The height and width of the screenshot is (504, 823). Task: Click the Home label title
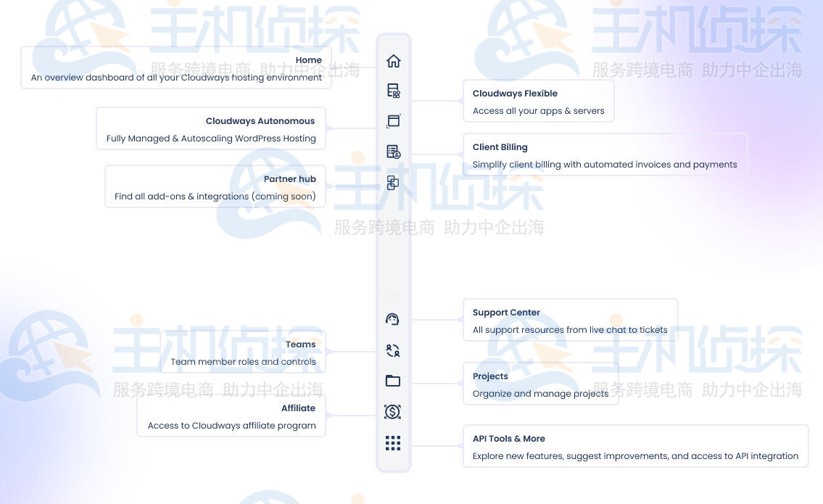pyautogui.click(x=309, y=60)
